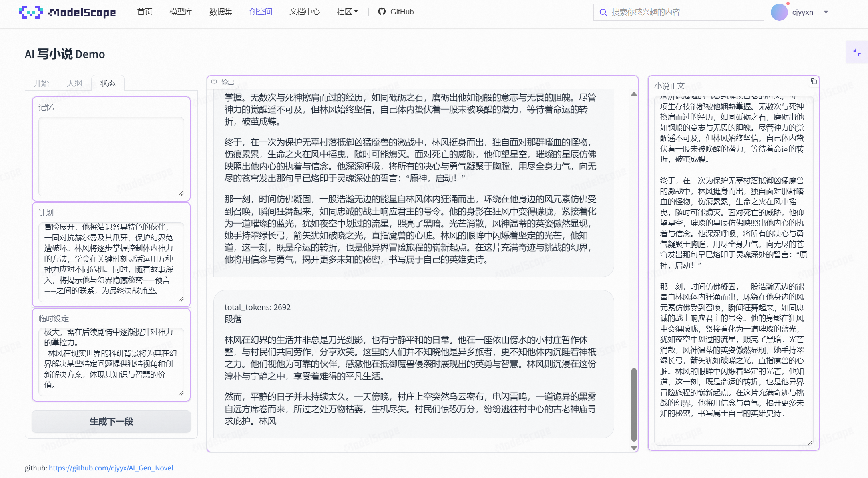This screenshot has width=868, height=478.
Task: Click the GitHub octocat icon
Action: [382, 12]
